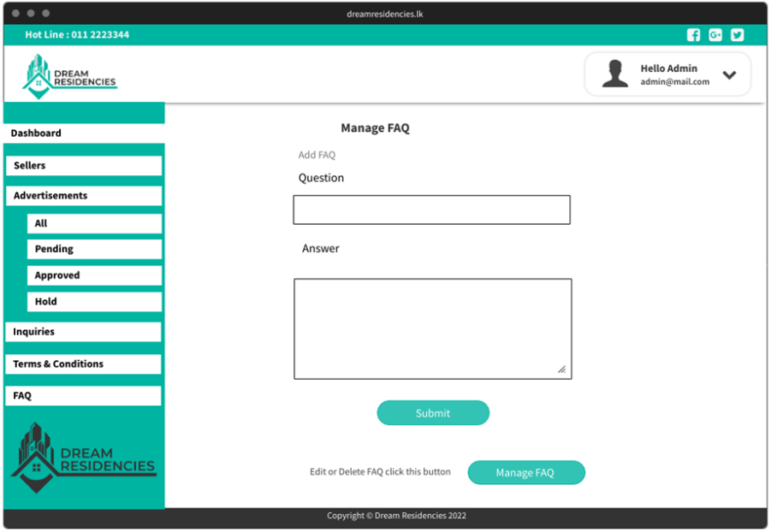
Task: Click the Dream Residencies sidebar logo
Action: pyautogui.click(x=84, y=458)
